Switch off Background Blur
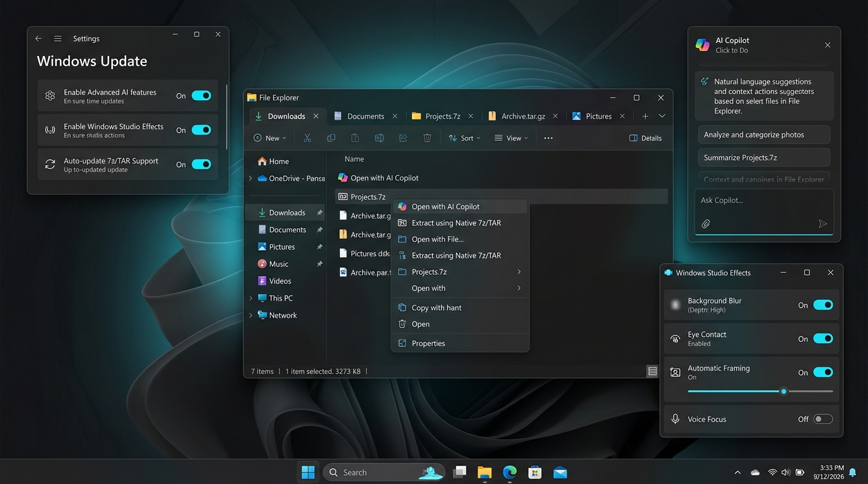 pyautogui.click(x=823, y=305)
